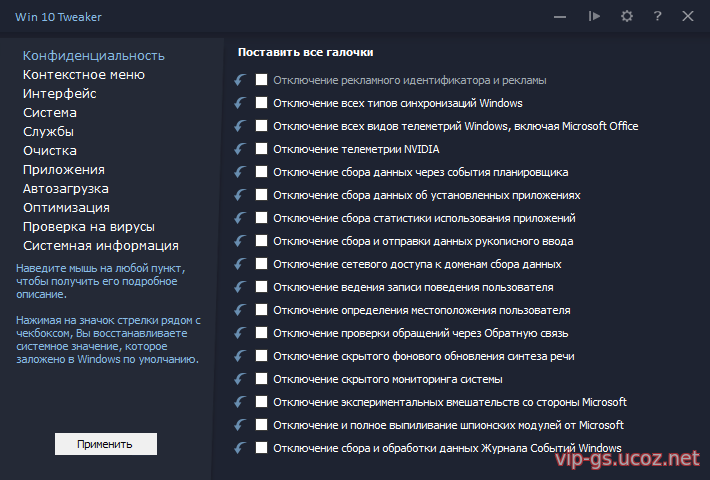This screenshot has height=480, width=710.
Task: Go to the Система section
Action: point(50,113)
